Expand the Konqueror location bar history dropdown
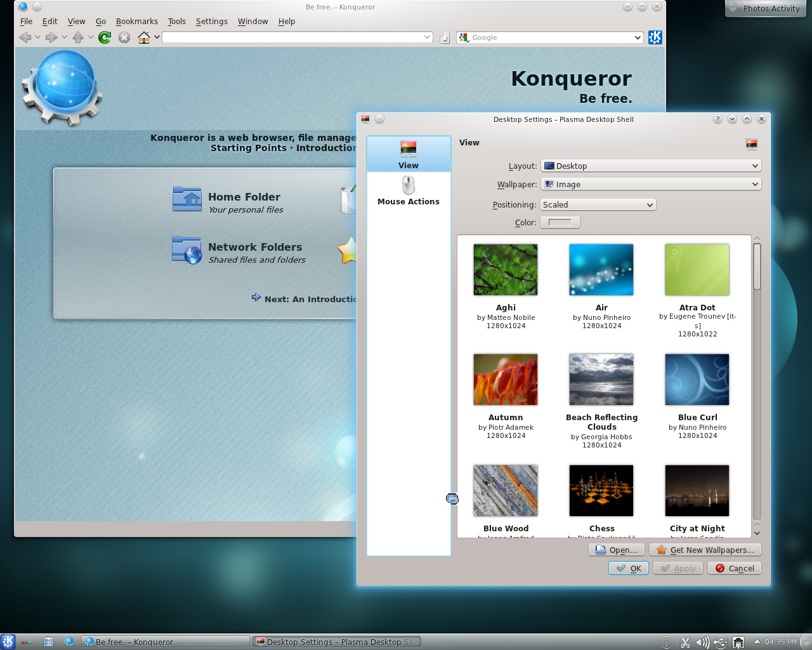This screenshot has width=812, height=650. (x=427, y=37)
